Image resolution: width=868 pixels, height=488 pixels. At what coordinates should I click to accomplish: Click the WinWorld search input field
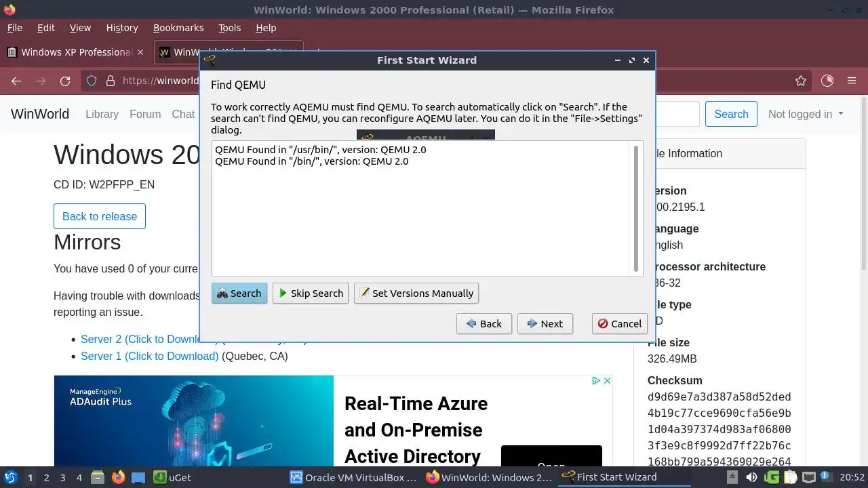click(x=677, y=114)
